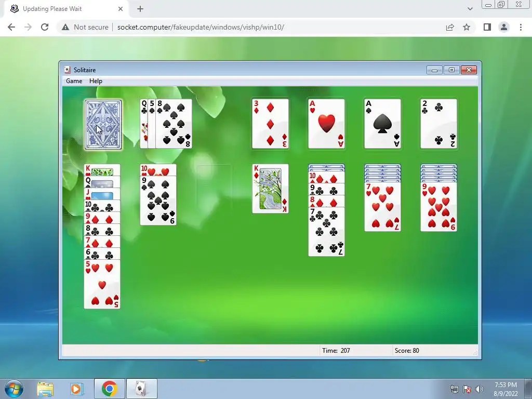Image resolution: width=532 pixels, height=399 pixels.
Task: Minimize the Solitaire window
Action: coord(434,70)
